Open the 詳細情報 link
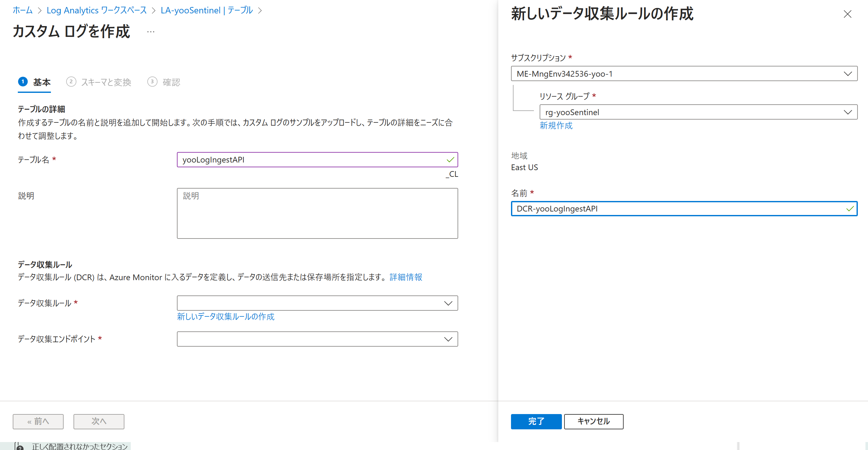The height and width of the screenshot is (450, 868). [406, 277]
